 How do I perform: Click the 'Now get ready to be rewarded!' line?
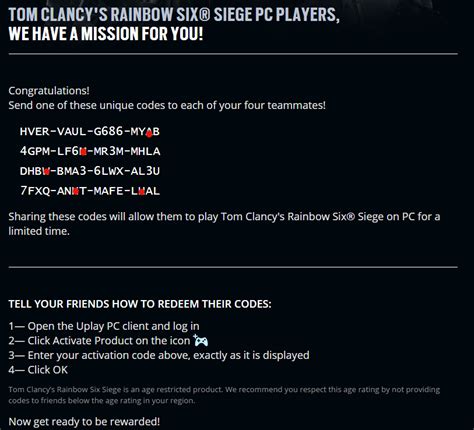tap(84, 422)
